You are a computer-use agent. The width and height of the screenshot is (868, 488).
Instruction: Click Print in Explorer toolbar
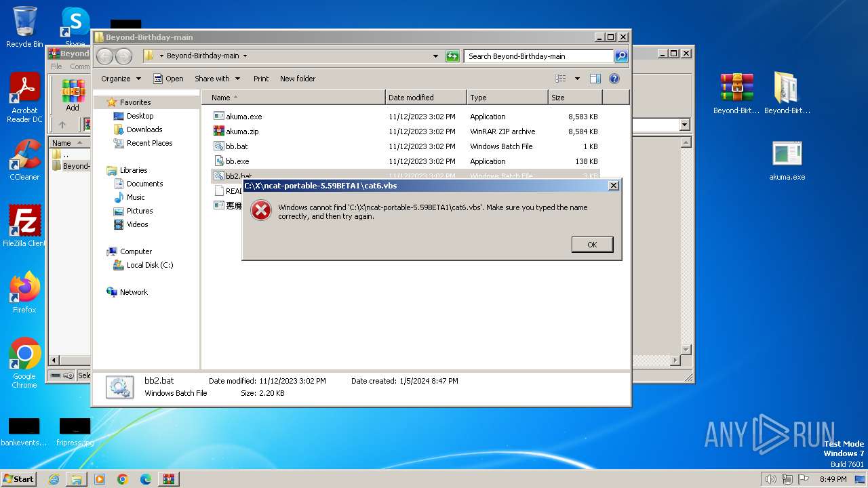[x=261, y=79]
